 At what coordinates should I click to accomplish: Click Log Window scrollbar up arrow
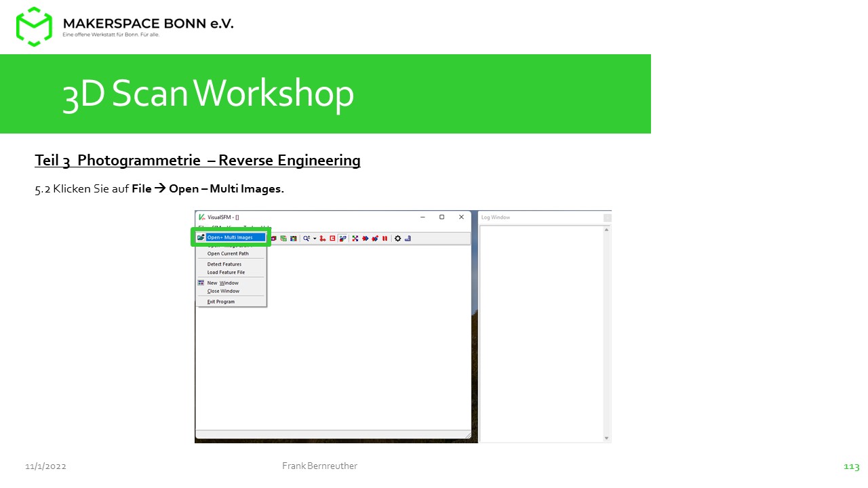point(606,230)
